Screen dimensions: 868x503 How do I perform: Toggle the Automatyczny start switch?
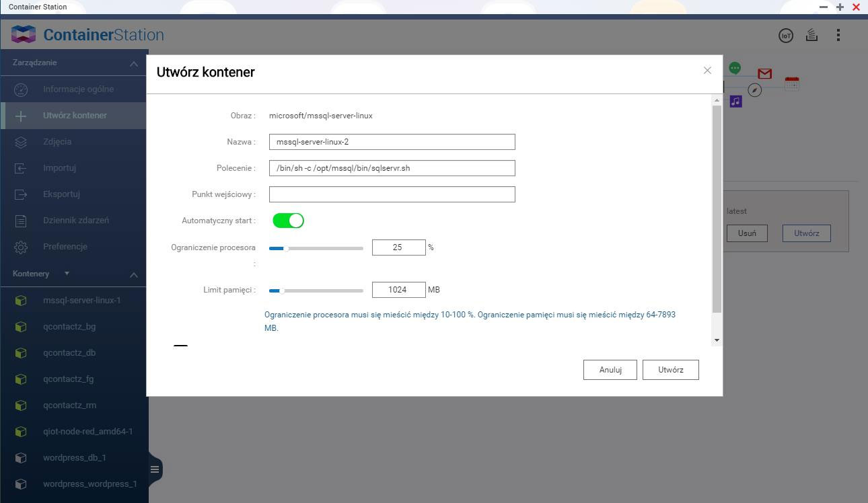288,221
